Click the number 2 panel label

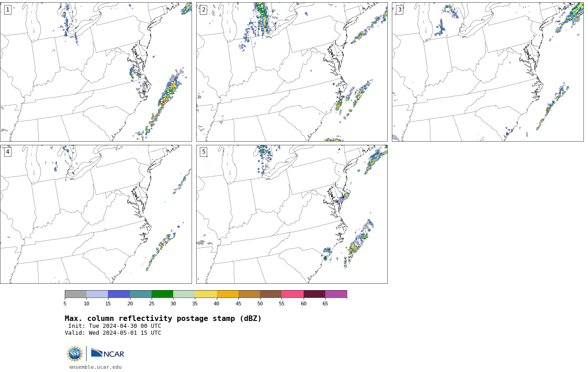[204, 10]
